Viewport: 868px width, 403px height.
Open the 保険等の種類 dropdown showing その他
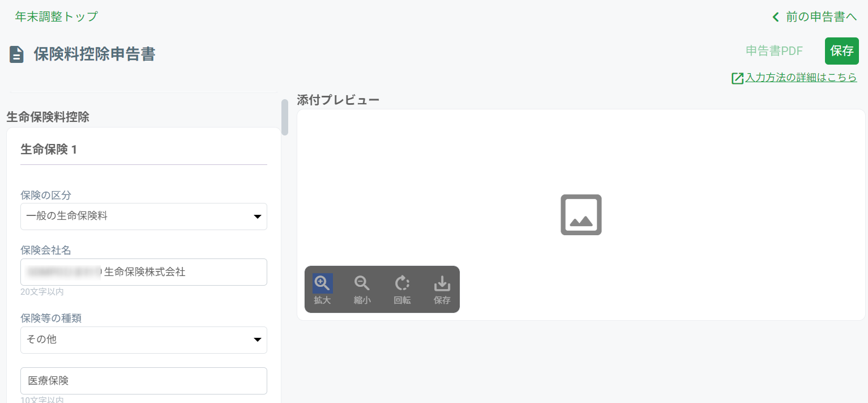144,340
